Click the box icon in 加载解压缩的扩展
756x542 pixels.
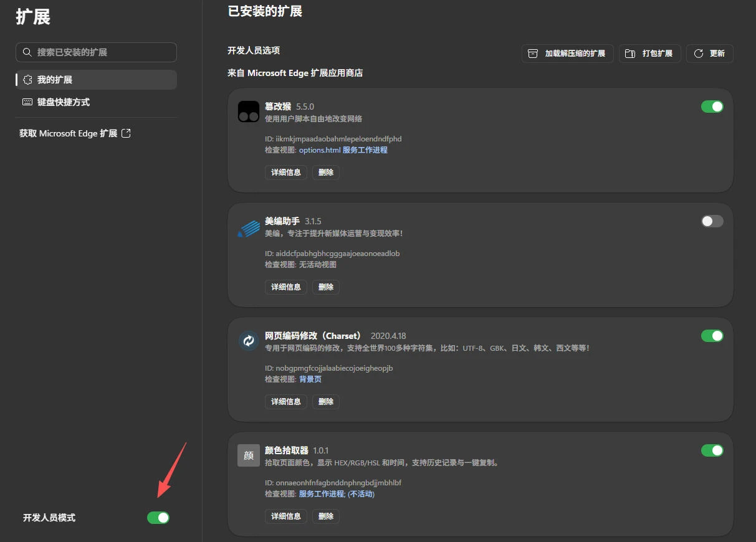pyautogui.click(x=533, y=54)
